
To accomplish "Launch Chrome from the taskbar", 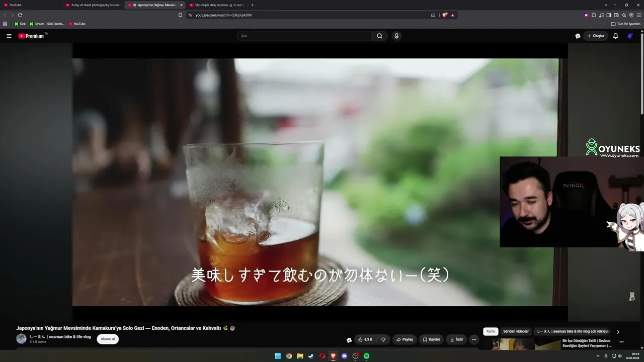I will point(289,356).
